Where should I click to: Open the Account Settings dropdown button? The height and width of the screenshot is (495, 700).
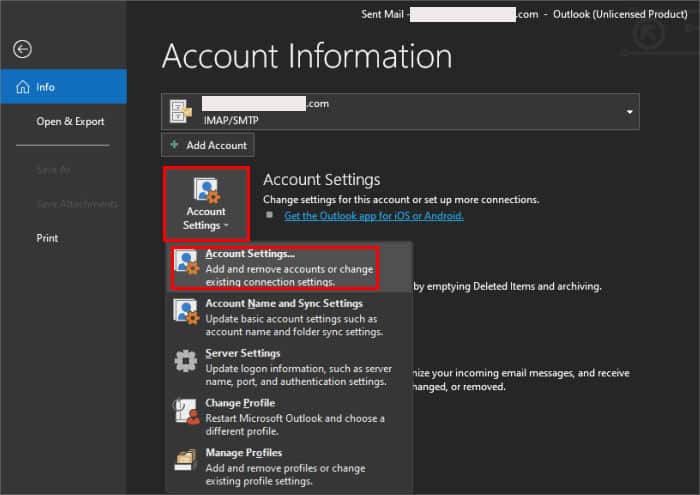[x=206, y=204]
